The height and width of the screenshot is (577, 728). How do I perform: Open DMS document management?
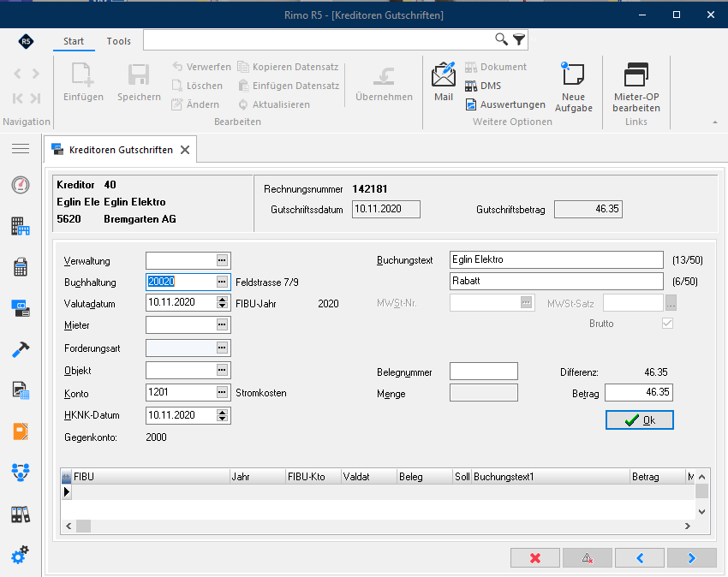(x=483, y=86)
